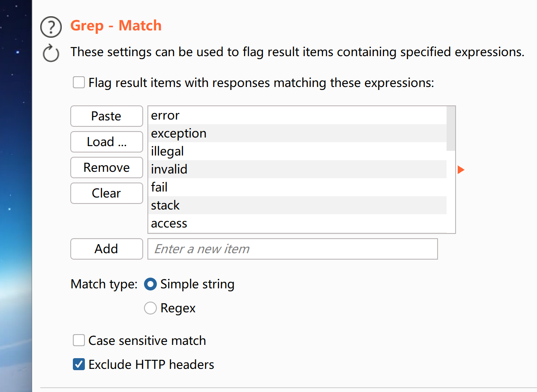Click the orange arrow beside the expression list
The height and width of the screenshot is (392, 537).
461,170
